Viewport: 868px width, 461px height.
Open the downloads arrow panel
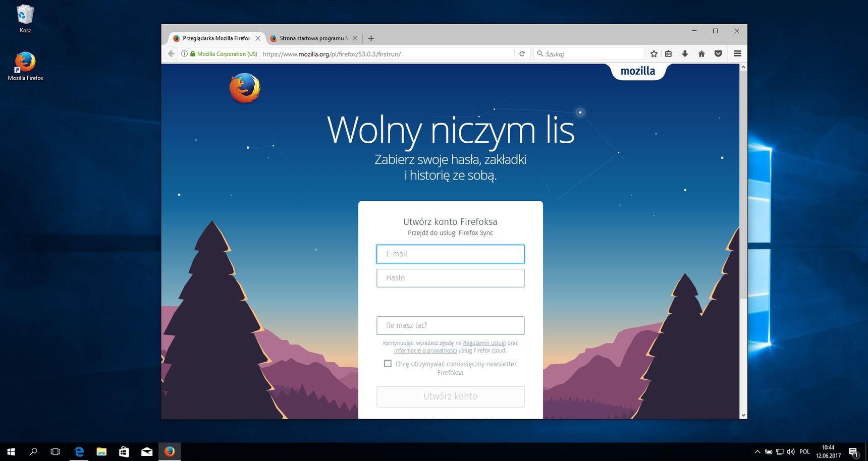tap(685, 53)
